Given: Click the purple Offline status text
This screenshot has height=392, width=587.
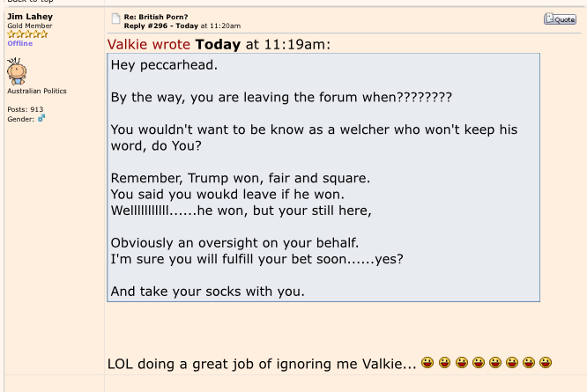Looking at the screenshot, I should tap(19, 43).
